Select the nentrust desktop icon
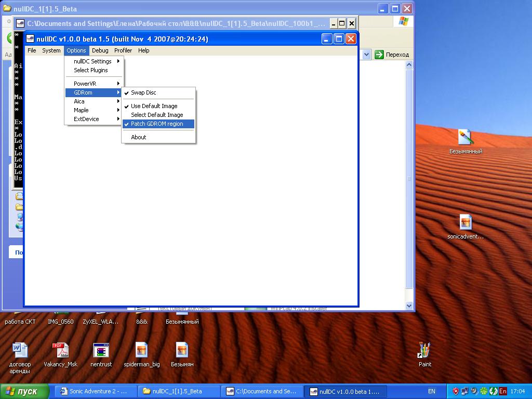 point(101,351)
